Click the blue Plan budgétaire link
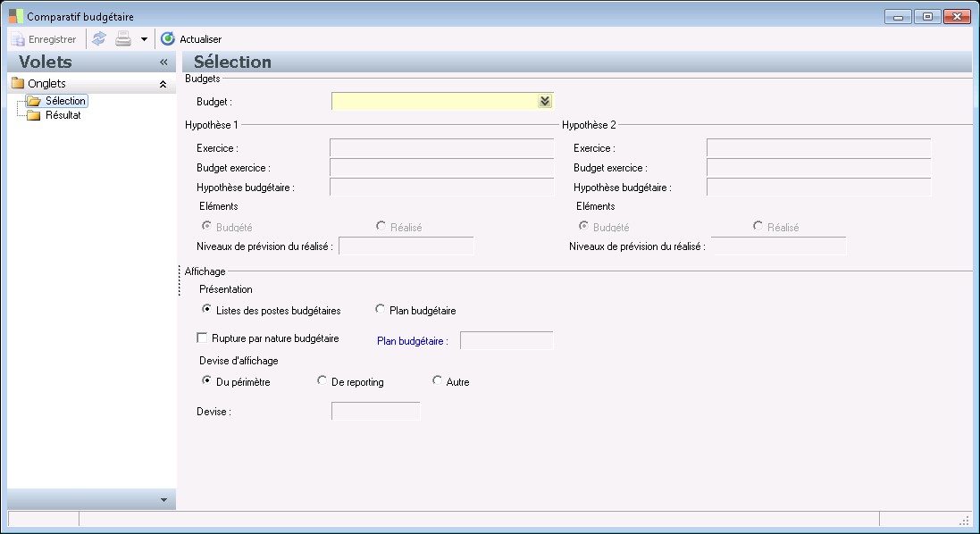The width and height of the screenshot is (980, 534). (x=413, y=341)
